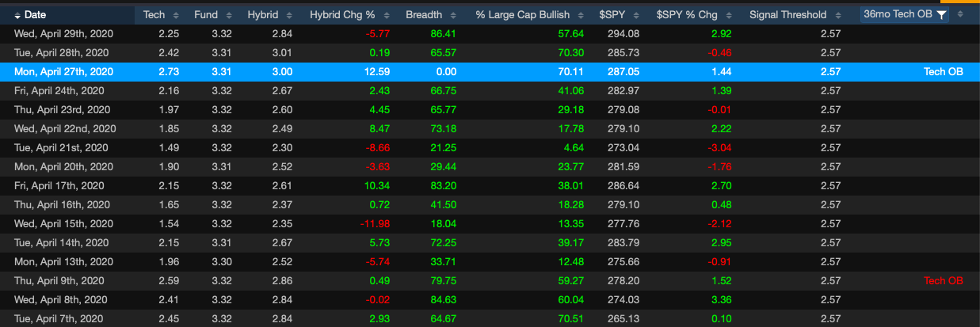980x327 pixels.
Task: Click the Hybrid Chg % header label
Action: (x=341, y=15)
